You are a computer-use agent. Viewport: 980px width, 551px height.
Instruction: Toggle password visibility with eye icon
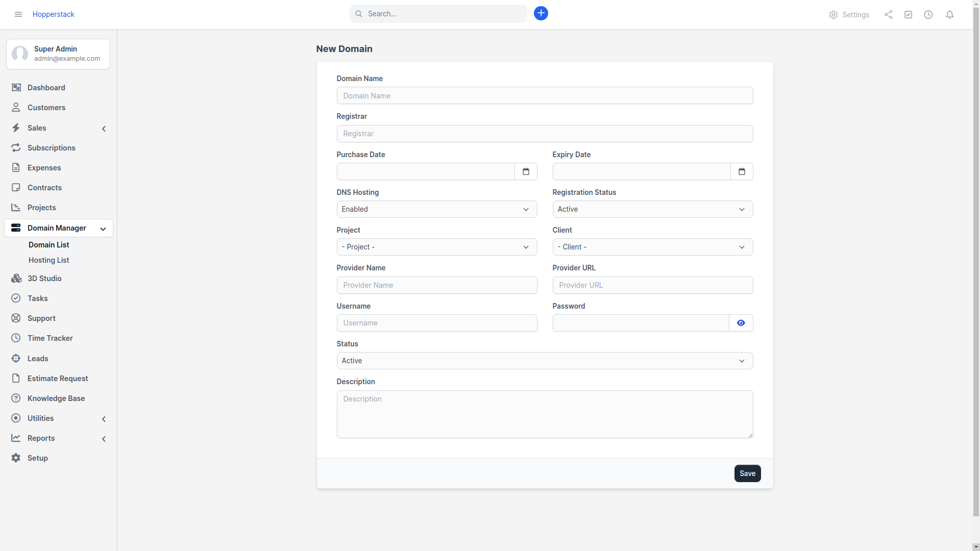point(741,323)
